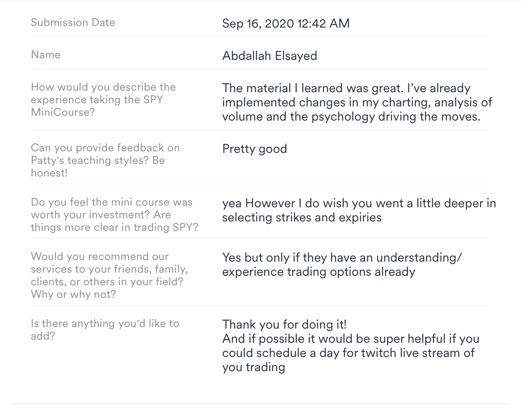Click the "Why or why not?" question text
This screenshot has height=420, width=521.
[x=73, y=294]
